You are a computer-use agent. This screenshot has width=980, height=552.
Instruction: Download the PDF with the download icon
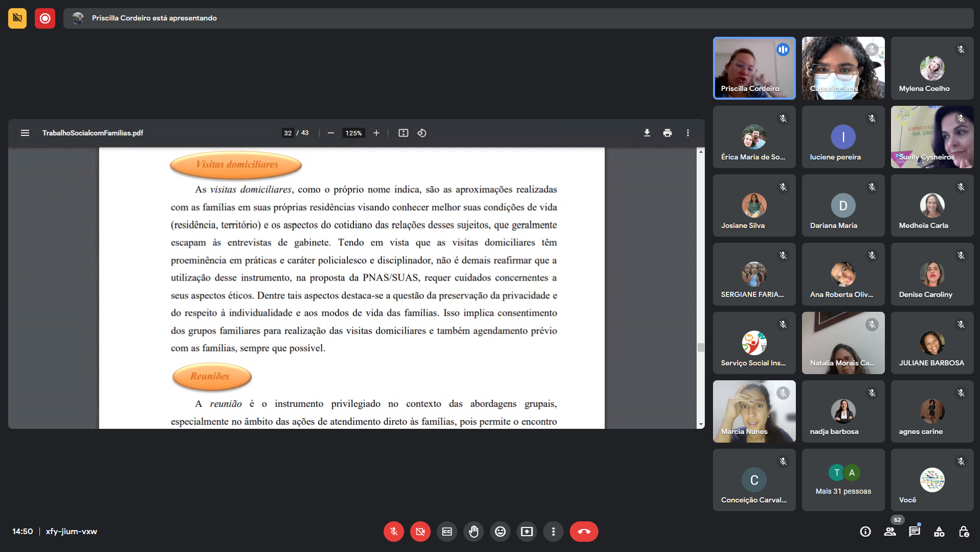pyautogui.click(x=647, y=133)
